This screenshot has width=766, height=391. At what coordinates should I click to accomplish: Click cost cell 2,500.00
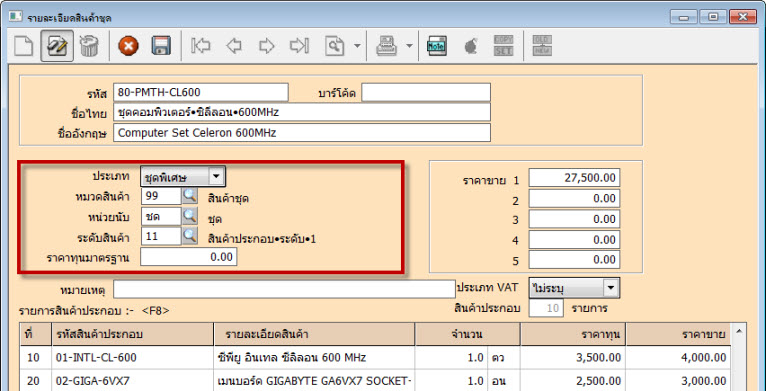click(x=573, y=381)
